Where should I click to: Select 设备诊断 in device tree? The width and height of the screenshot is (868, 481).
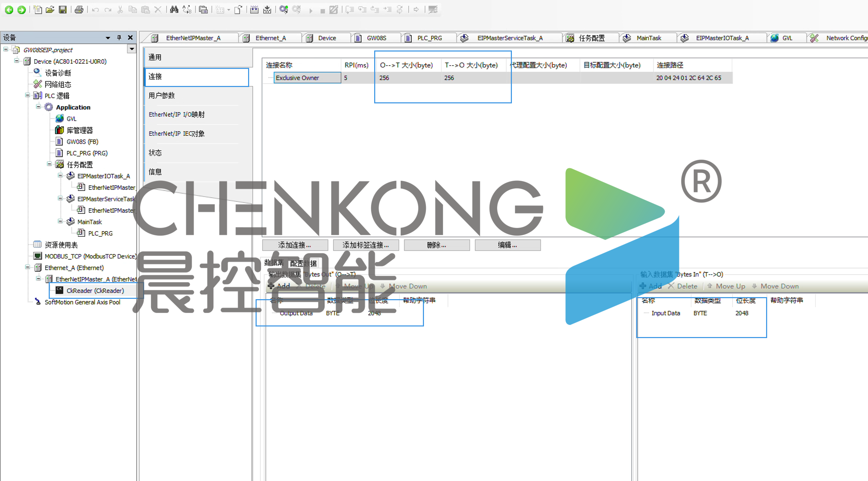[x=58, y=73]
